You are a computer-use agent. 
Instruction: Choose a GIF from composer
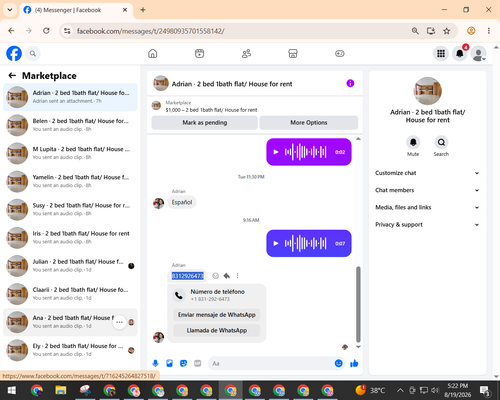click(x=198, y=363)
